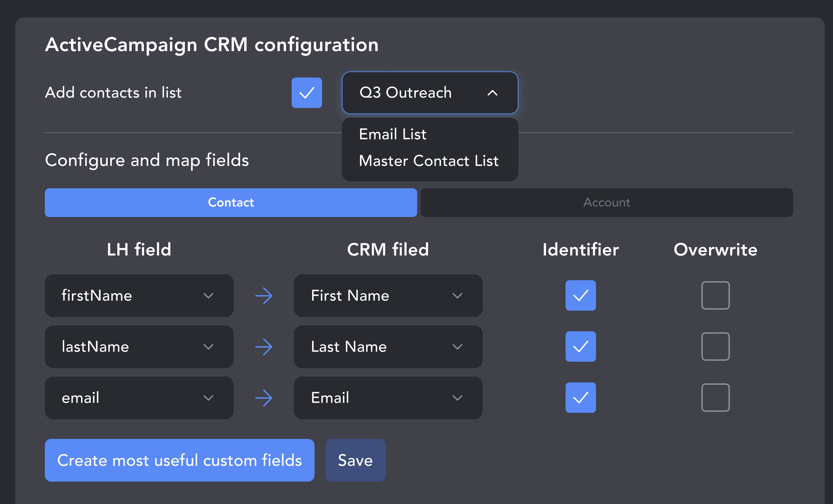The image size is (833, 504).
Task: Click the mapping arrow beside lastName
Action: [x=264, y=347]
